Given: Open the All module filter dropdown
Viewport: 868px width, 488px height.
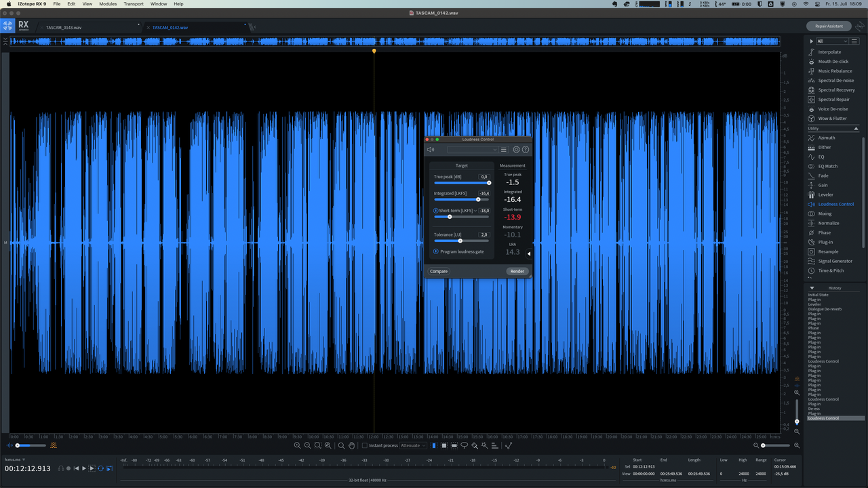Looking at the screenshot, I should coord(832,41).
